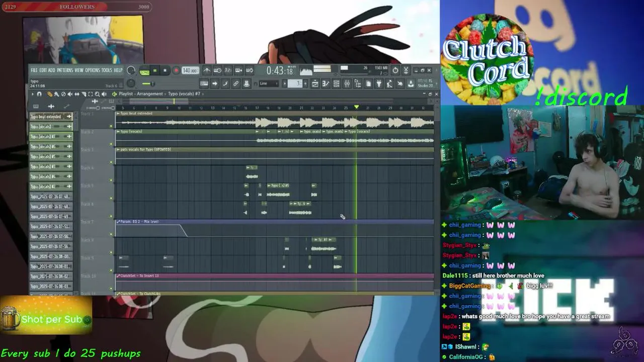Screen dimensions: 644x362
Task: Open the Piano roll view icon
Action: [x=326, y=83]
